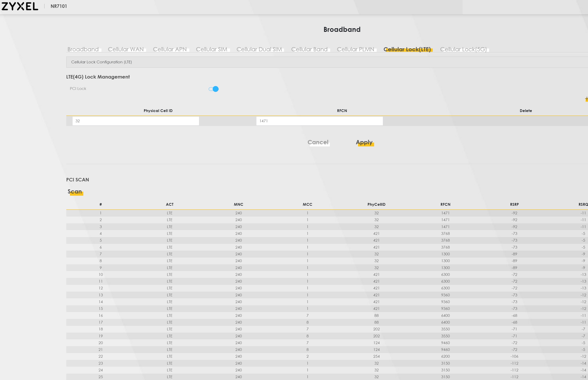Image resolution: width=588 pixels, height=380 pixels.
Task: Open the Cellular Lock(5G) tab
Action: pos(463,49)
